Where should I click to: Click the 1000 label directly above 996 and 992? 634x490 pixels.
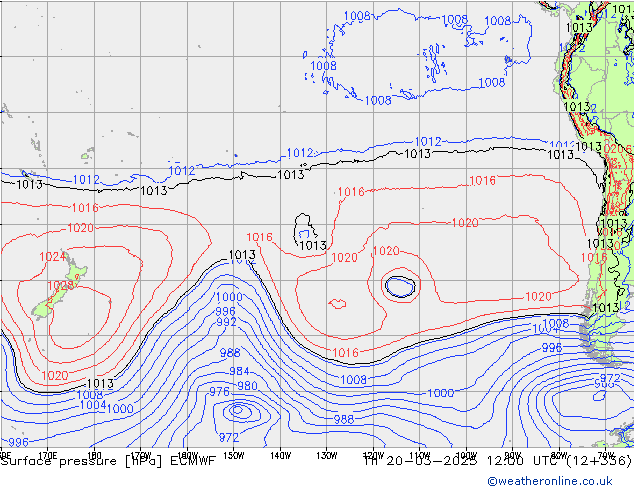(229, 297)
